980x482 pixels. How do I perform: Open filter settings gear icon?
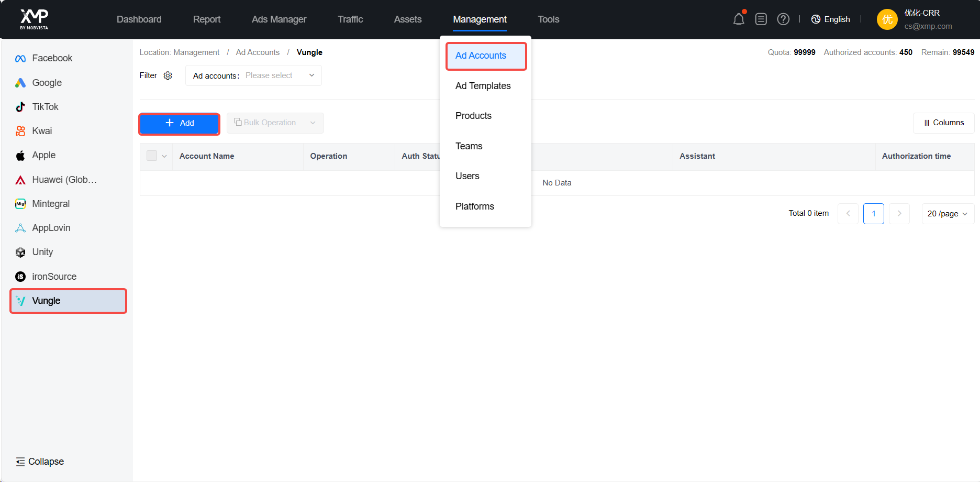168,75
